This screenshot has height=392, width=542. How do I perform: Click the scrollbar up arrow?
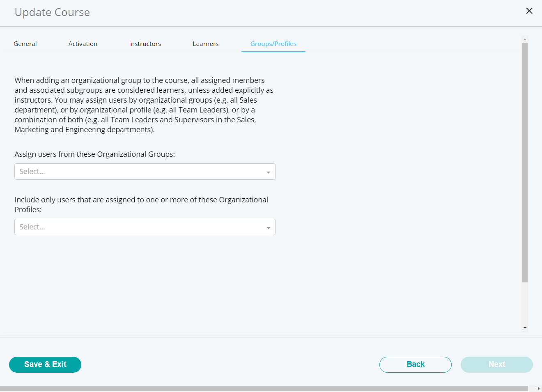pyautogui.click(x=525, y=39)
